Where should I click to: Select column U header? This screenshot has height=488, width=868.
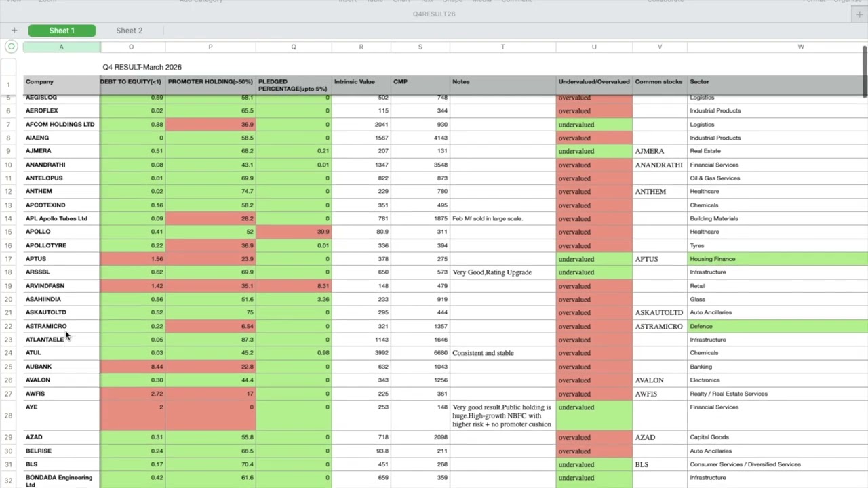click(x=594, y=47)
